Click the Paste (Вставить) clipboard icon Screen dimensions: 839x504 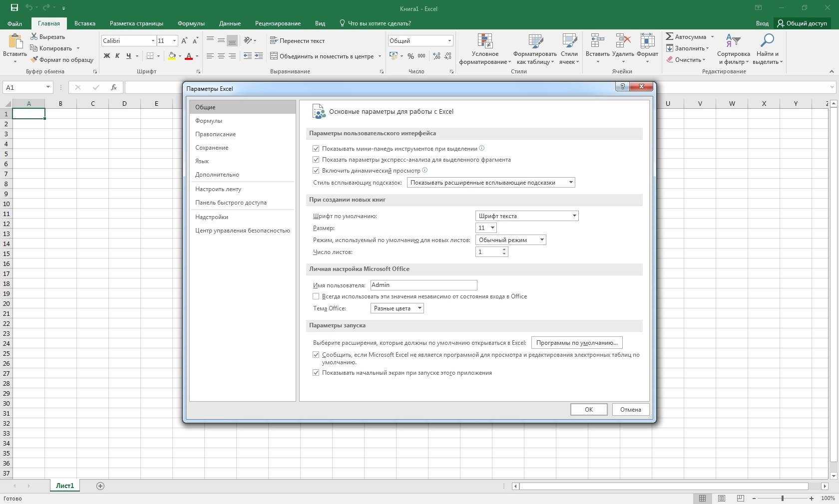(15, 41)
